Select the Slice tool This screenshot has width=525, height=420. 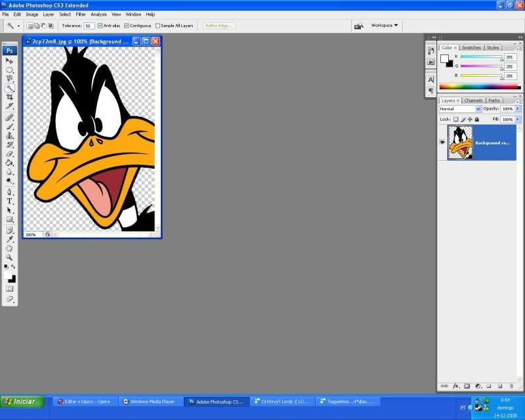(x=9, y=106)
